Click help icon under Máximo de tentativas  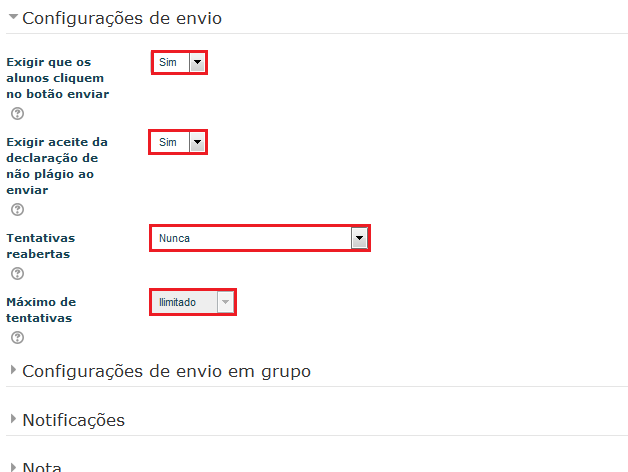tap(17, 337)
